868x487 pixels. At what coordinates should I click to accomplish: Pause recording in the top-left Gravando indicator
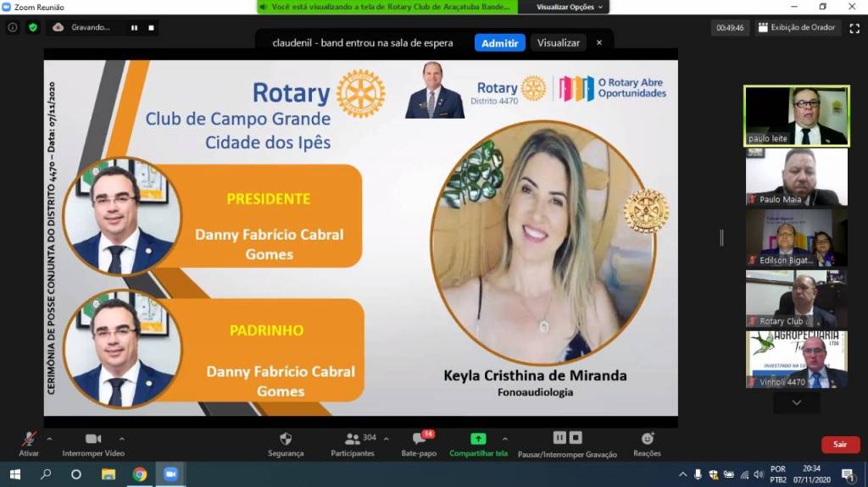click(x=134, y=27)
